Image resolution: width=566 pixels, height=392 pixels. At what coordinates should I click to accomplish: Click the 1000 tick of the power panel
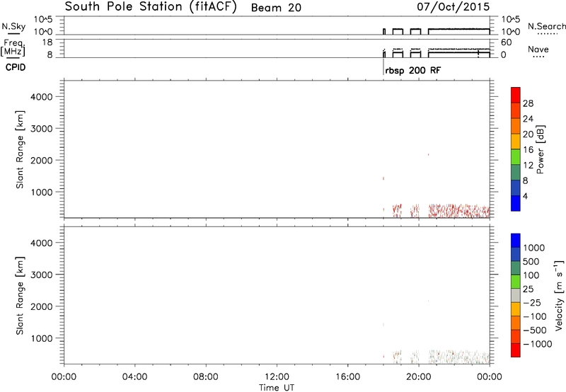pyautogui.click(x=41, y=192)
